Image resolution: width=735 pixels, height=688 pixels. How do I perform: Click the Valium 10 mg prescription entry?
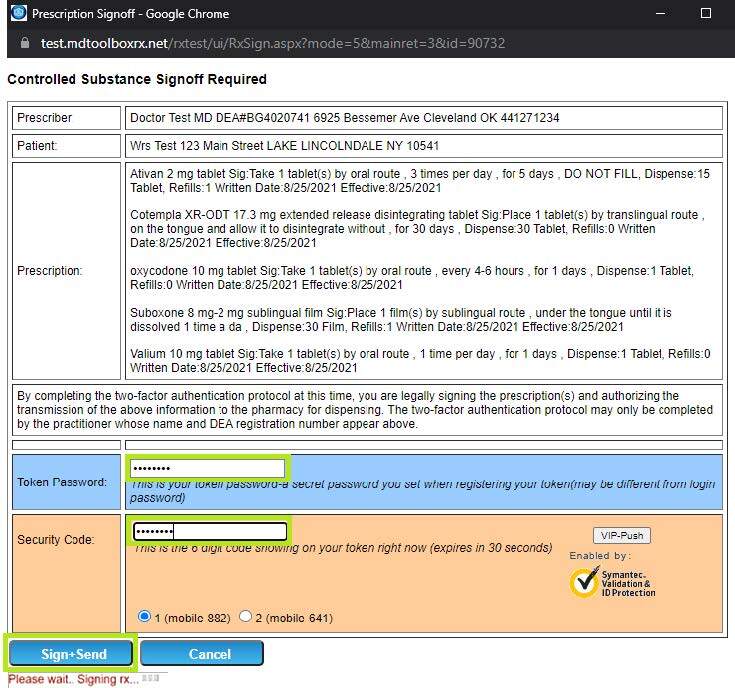click(x=420, y=360)
